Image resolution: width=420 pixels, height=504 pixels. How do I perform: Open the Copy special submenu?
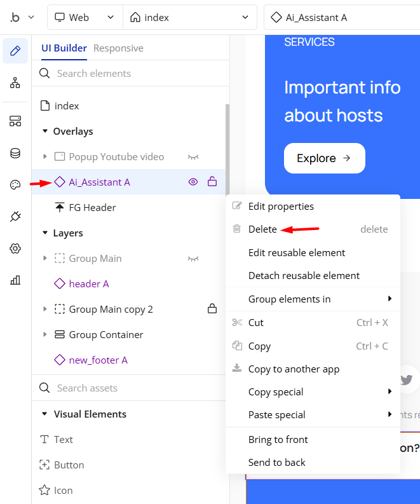click(313, 392)
